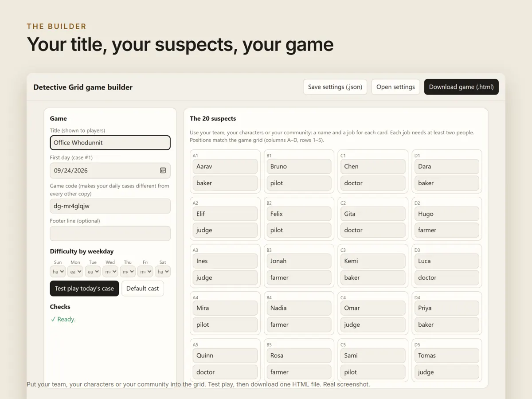Viewport: 532px width, 399px height.
Task: Change the B1 Bruno job field pilot
Action: click(299, 183)
